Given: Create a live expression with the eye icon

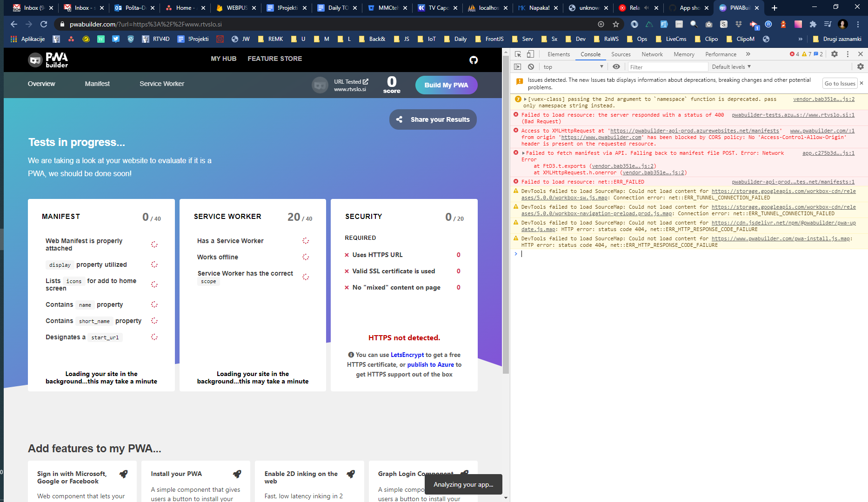Looking at the screenshot, I should [x=616, y=67].
